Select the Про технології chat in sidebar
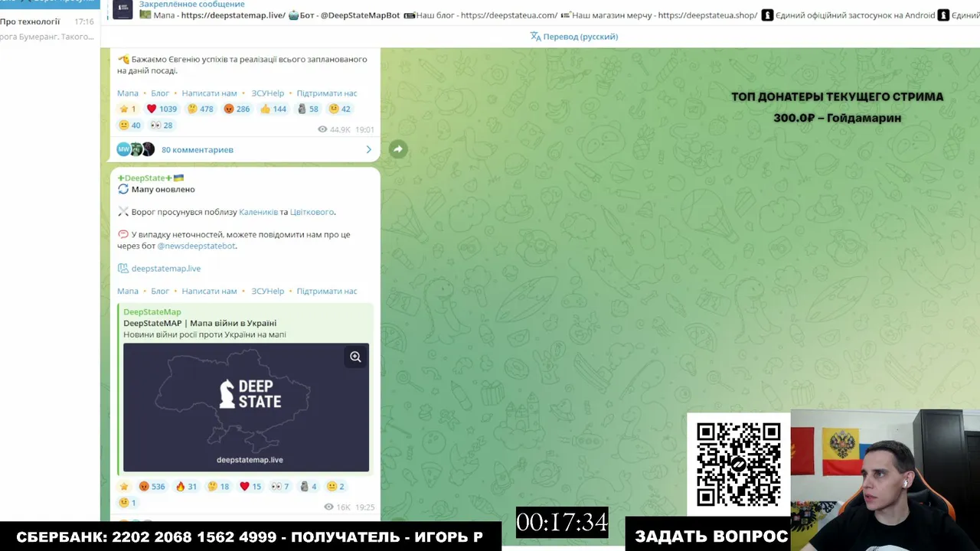980x551 pixels. click(x=50, y=28)
